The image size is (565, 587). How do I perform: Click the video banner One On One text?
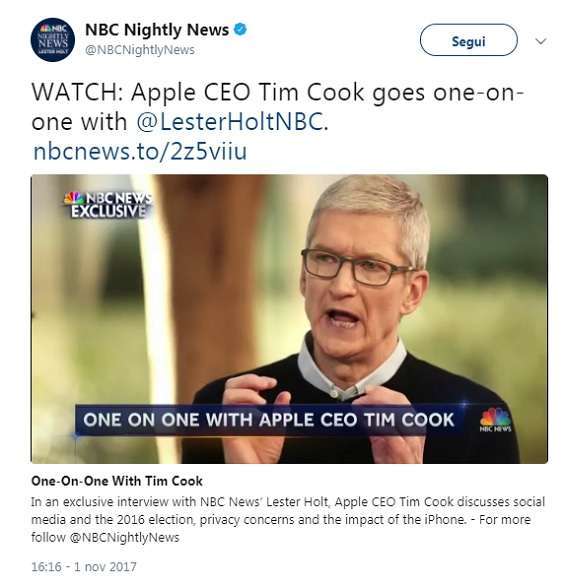268,419
